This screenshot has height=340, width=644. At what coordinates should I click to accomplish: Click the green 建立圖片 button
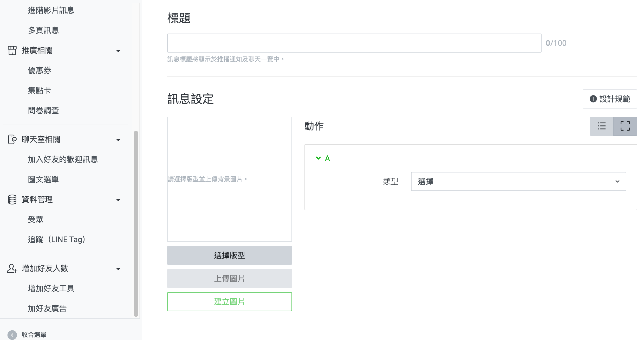(229, 301)
